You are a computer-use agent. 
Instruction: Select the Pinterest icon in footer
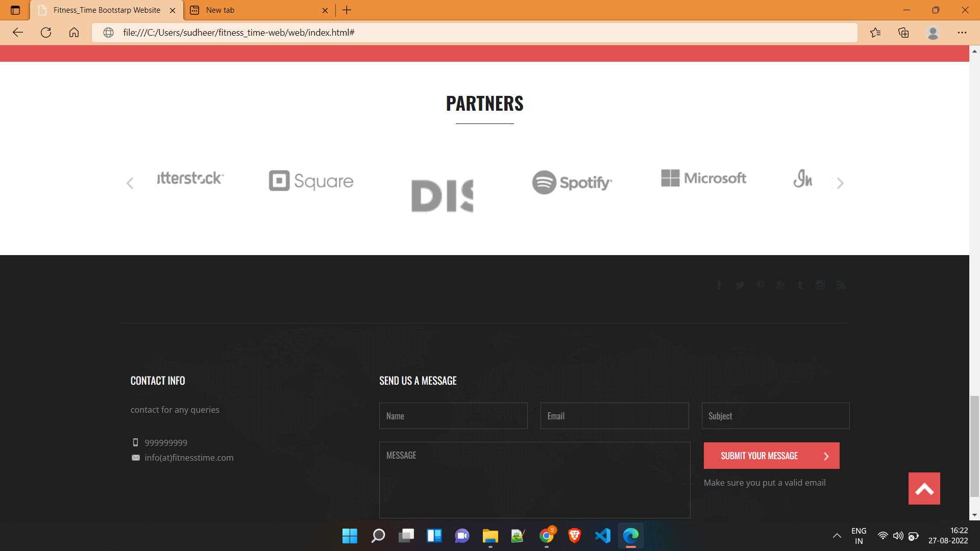[760, 285]
